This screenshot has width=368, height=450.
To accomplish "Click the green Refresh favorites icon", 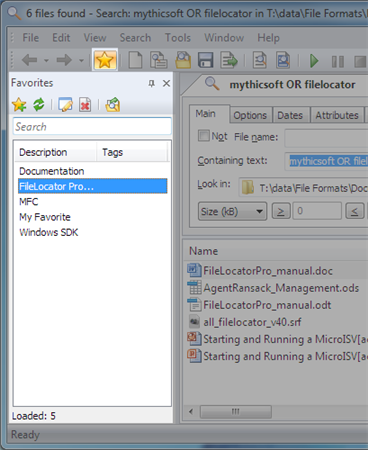I will tap(39, 105).
